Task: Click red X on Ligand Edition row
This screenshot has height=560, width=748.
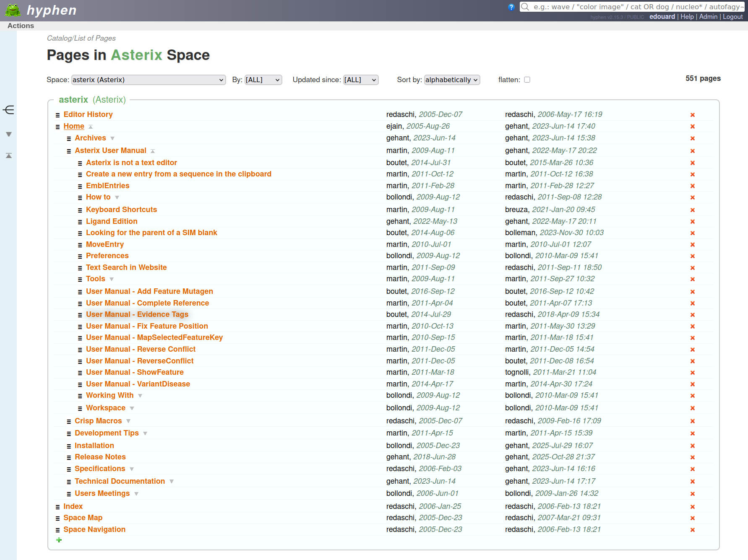Action: point(693,222)
